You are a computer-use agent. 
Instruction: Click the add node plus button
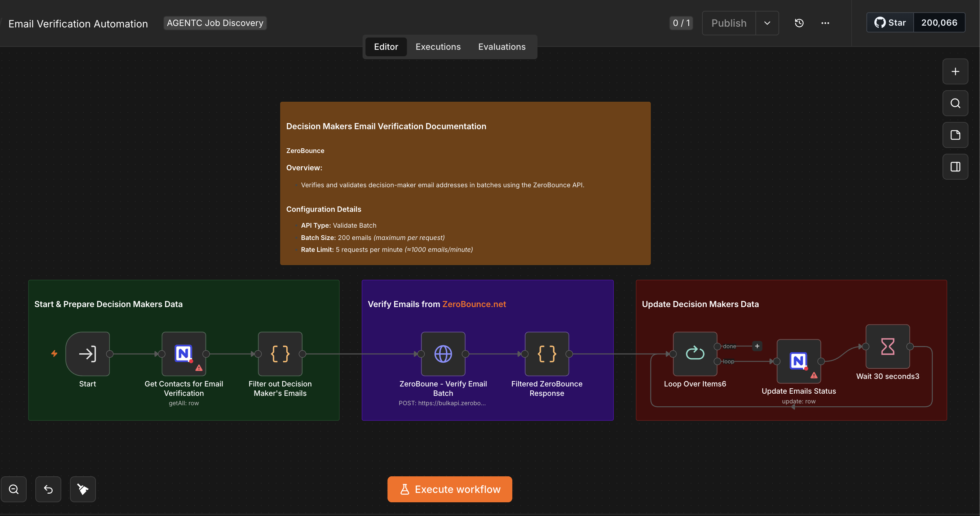[x=955, y=71]
